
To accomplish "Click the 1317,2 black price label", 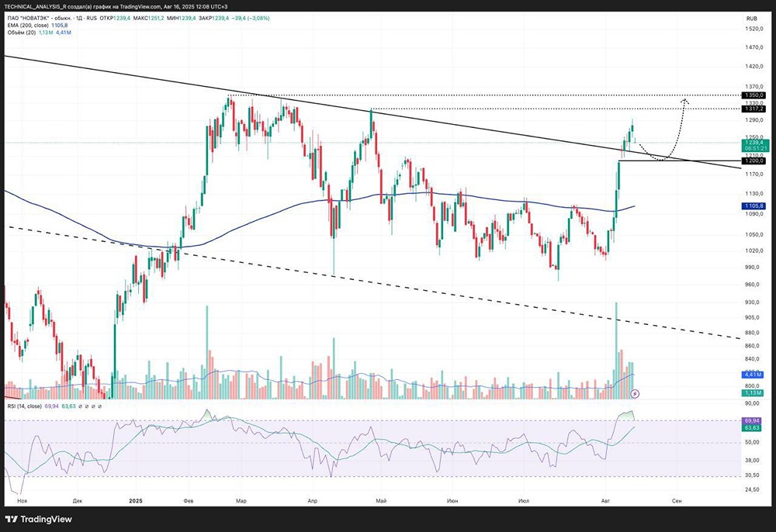I will click(753, 109).
